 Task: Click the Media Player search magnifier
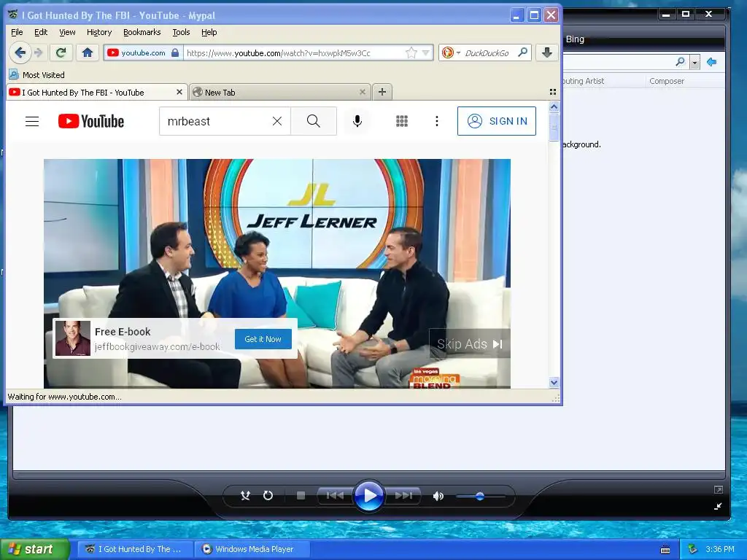coord(681,62)
